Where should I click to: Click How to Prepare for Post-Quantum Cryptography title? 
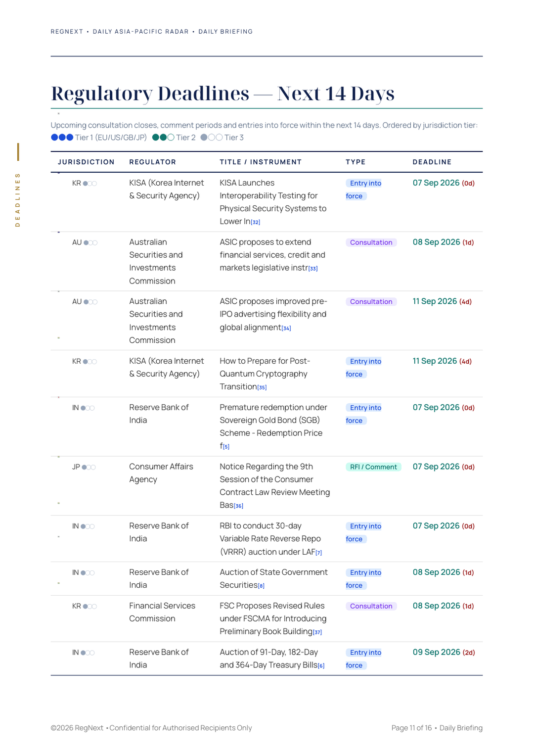click(266, 374)
